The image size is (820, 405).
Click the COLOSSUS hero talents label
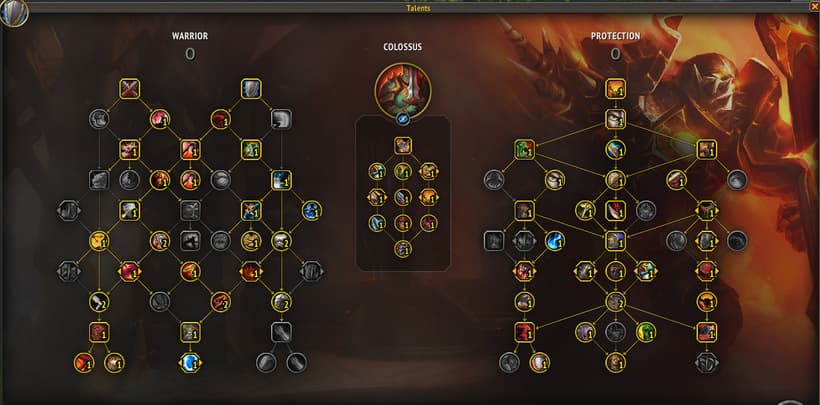point(403,47)
